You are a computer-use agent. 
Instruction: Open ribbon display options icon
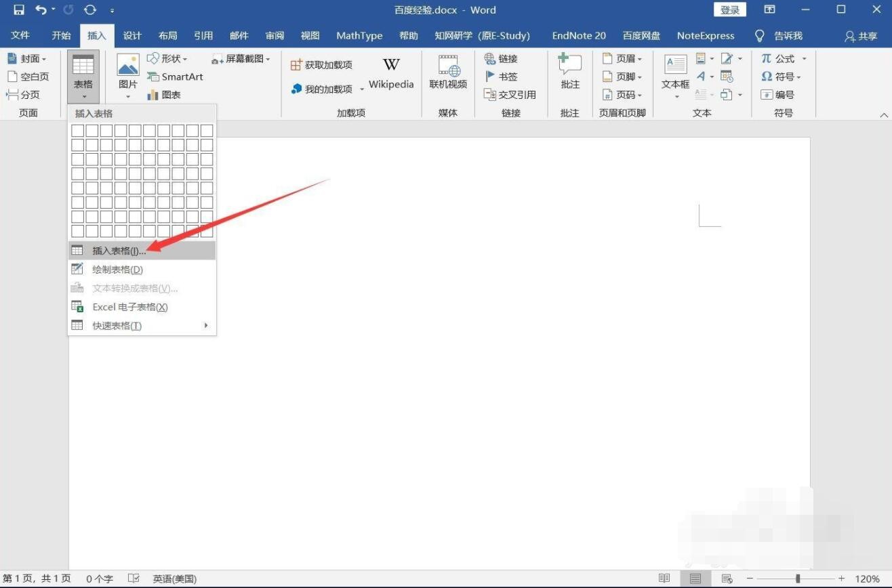click(769, 9)
